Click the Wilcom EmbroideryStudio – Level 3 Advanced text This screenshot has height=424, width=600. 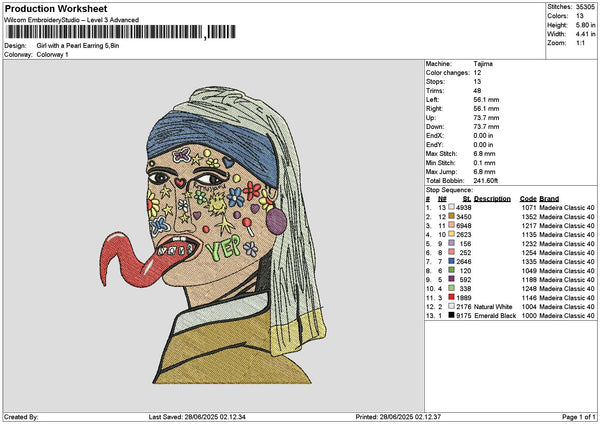[72, 20]
